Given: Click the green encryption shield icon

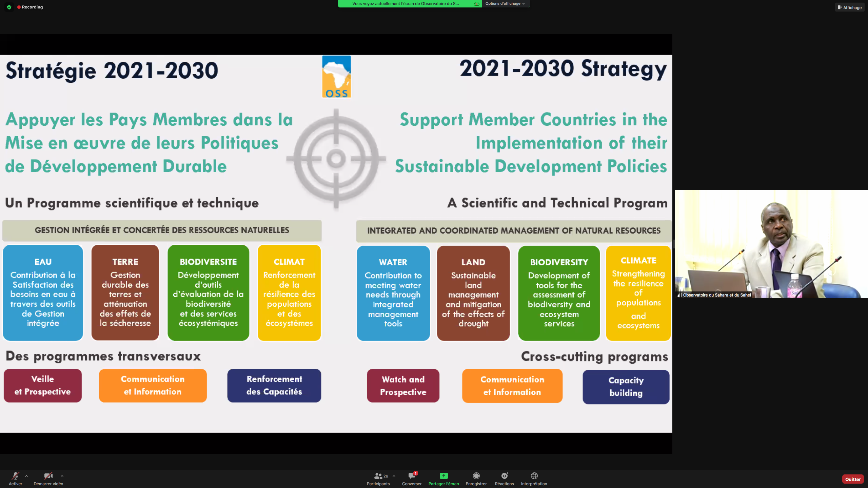Looking at the screenshot, I should pos(9,7).
